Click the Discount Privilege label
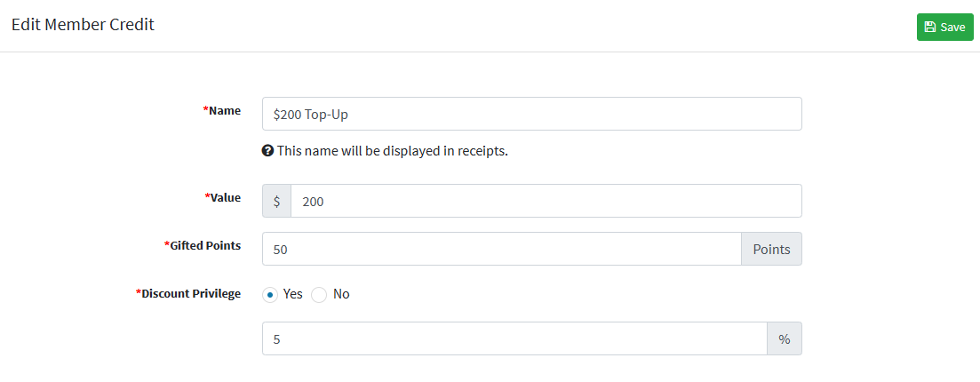Screen dimensions: 980x382 188,294
